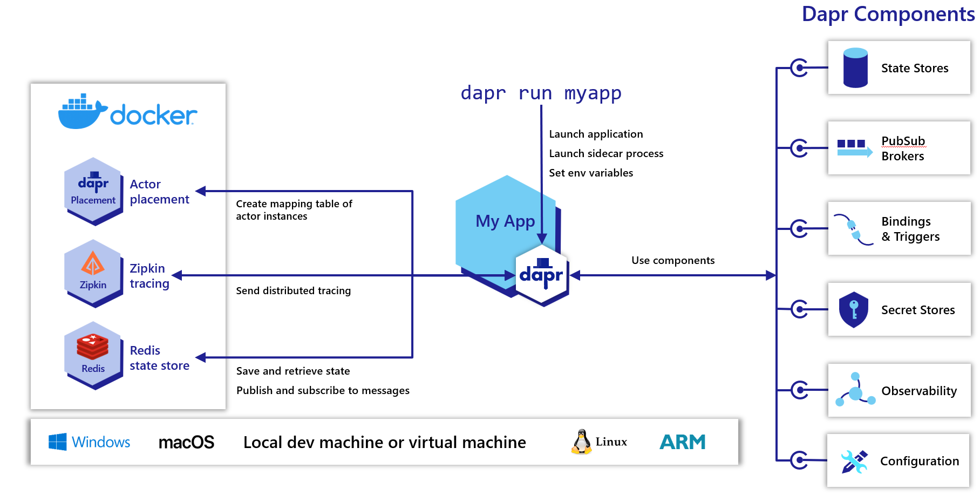Click the connector socket beside Observability
This screenshot has width=980, height=495.
pos(800,390)
